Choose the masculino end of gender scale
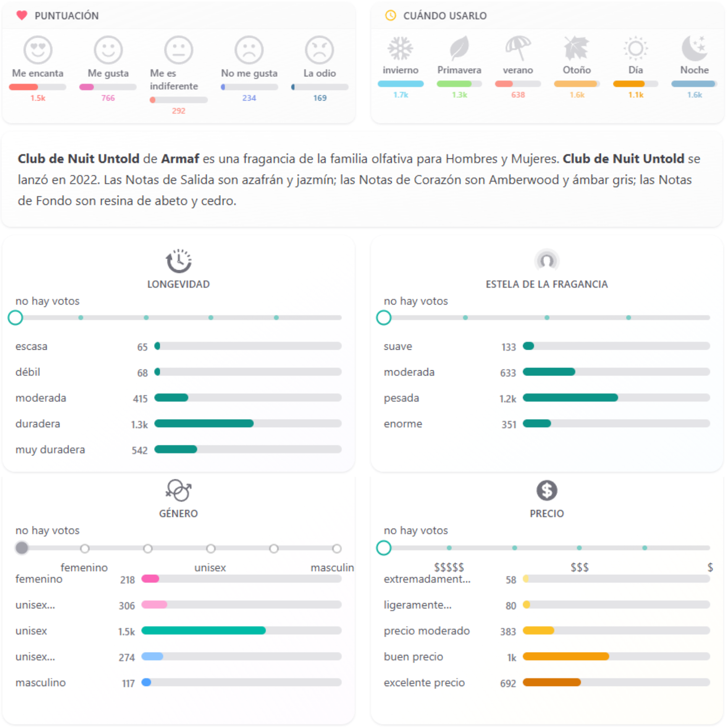 pos(337,549)
